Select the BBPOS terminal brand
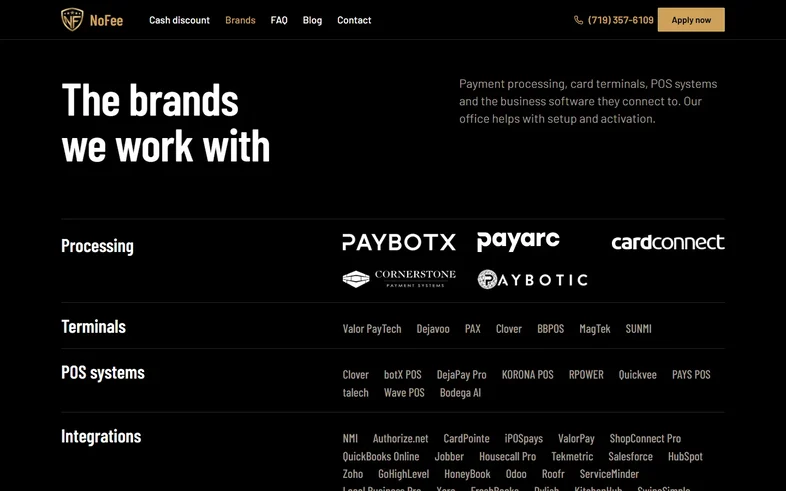Image resolution: width=786 pixels, height=491 pixels. tap(550, 329)
